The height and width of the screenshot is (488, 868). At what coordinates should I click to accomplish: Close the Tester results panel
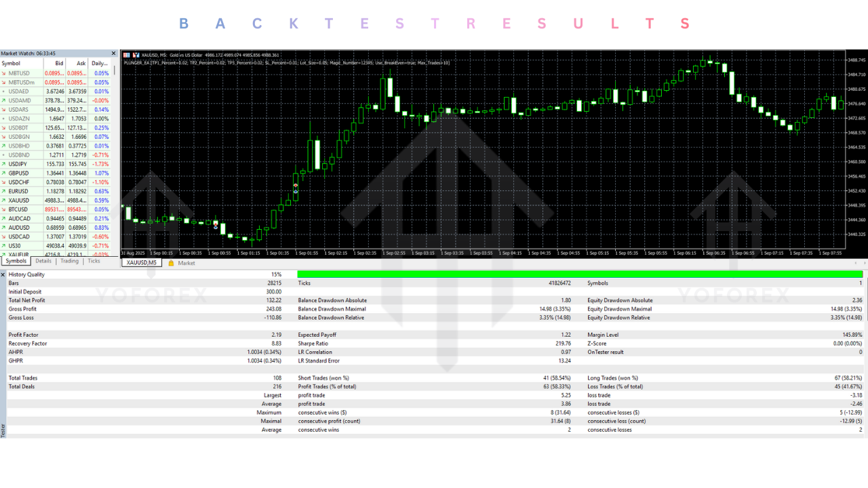3,274
